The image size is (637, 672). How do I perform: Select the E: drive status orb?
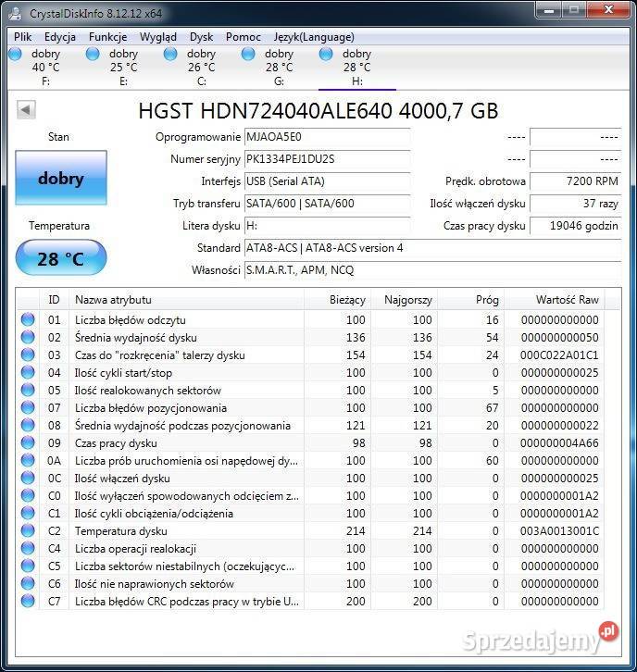coord(93,55)
